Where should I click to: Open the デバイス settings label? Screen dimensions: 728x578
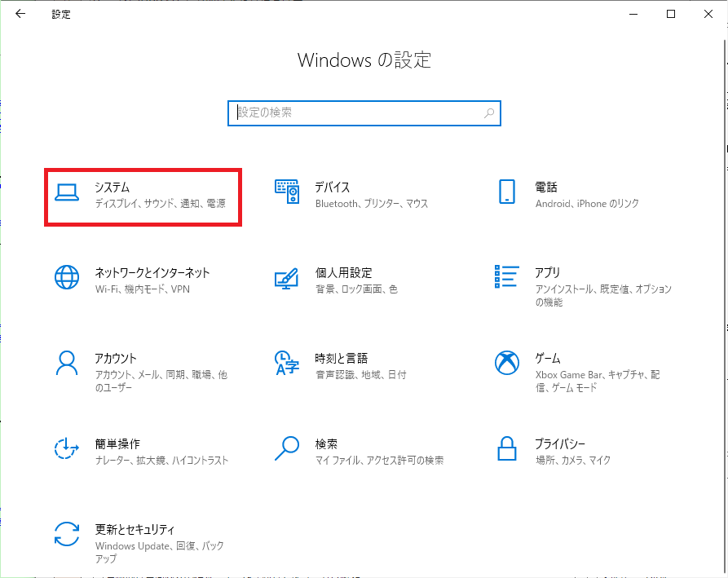333,187
